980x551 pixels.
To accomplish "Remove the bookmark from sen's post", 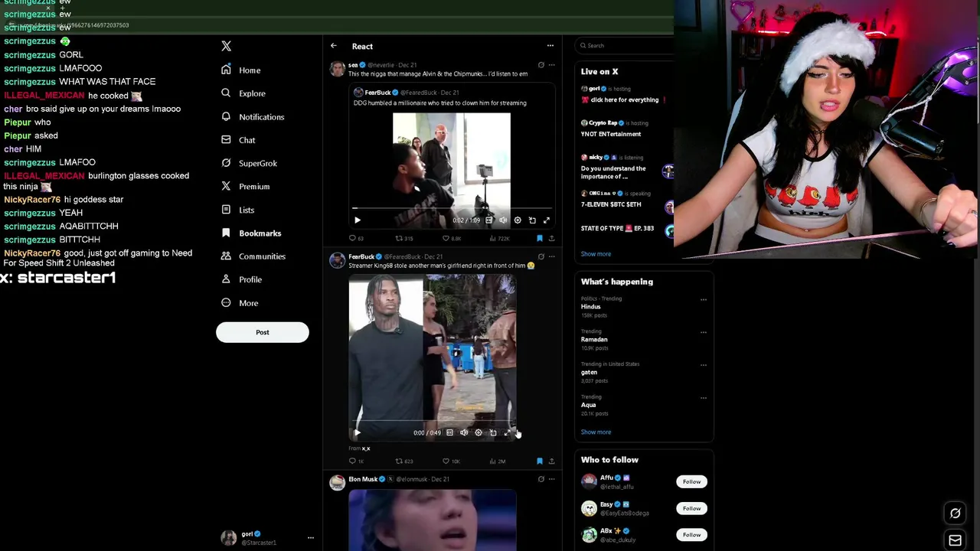I will pos(540,238).
